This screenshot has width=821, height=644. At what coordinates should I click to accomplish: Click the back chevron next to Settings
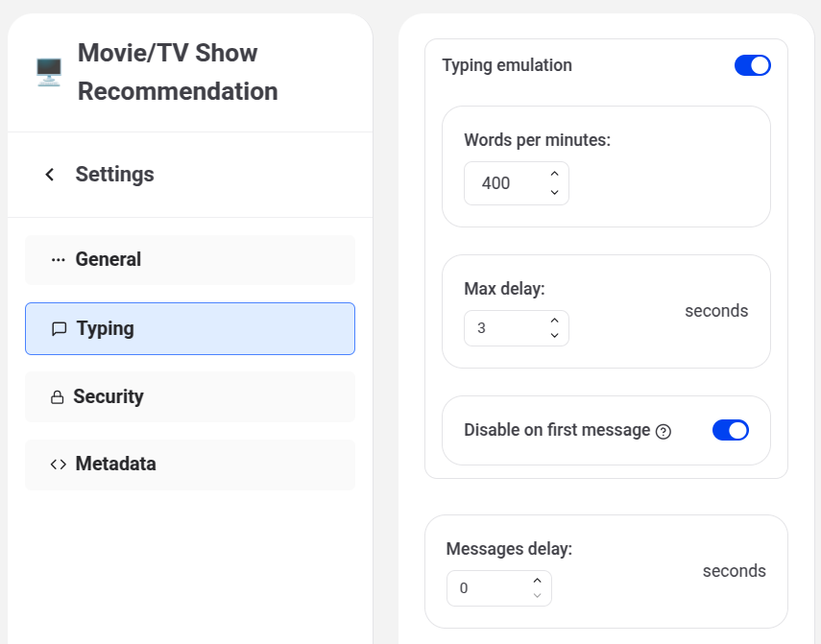click(50, 175)
